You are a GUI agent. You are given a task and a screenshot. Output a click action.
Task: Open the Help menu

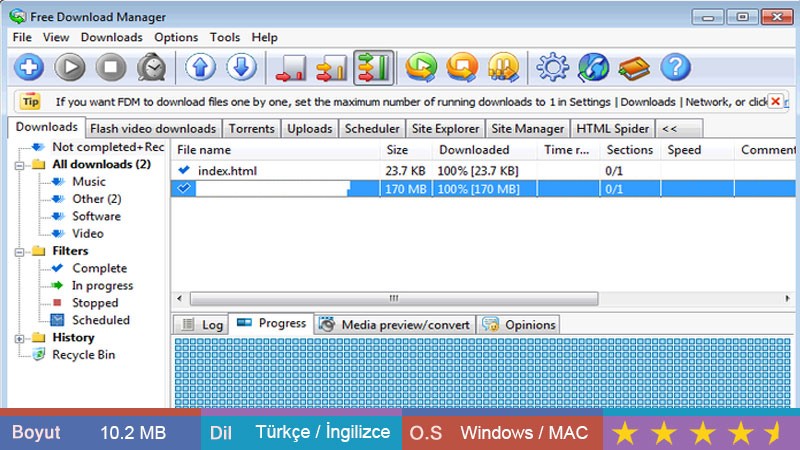point(264,37)
